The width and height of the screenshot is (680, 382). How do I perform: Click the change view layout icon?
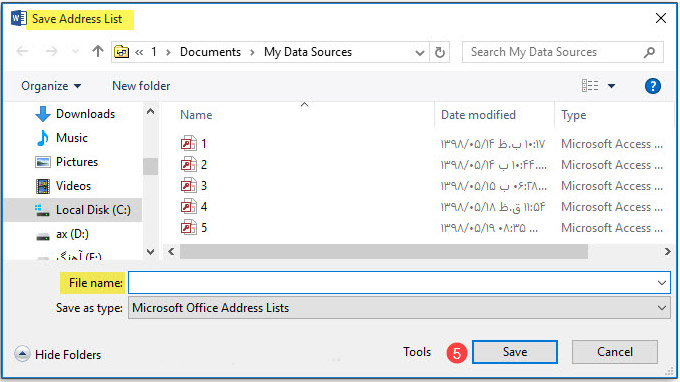coord(590,86)
